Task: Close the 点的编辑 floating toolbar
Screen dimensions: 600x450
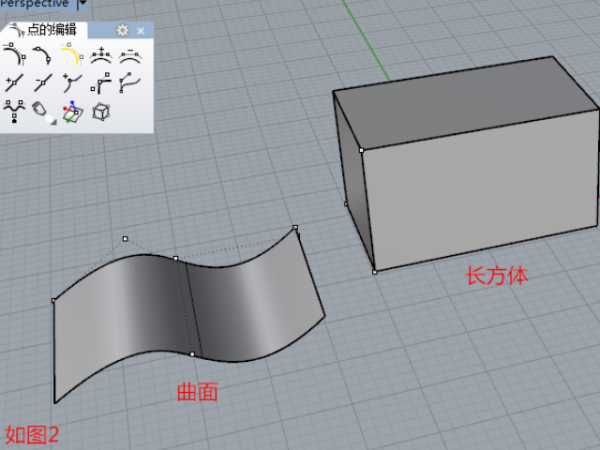Action: [141, 31]
